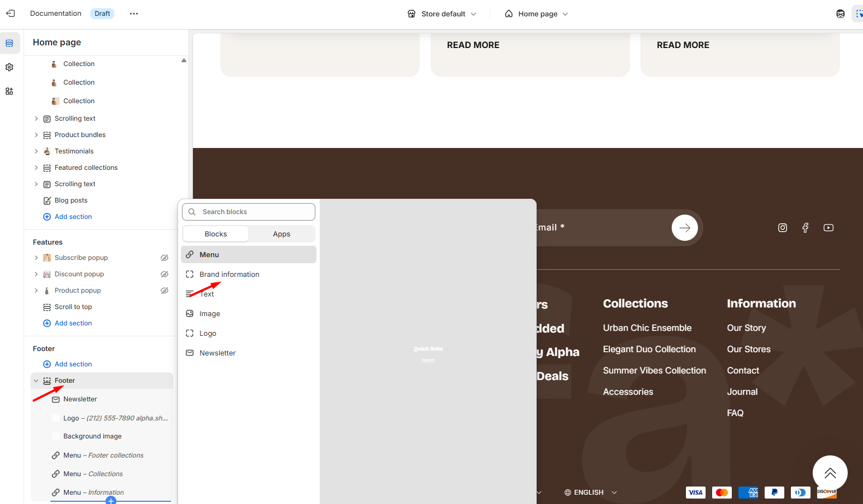Open the Contact footer link
The height and width of the screenshot is (504, 863).
[743, 371]
